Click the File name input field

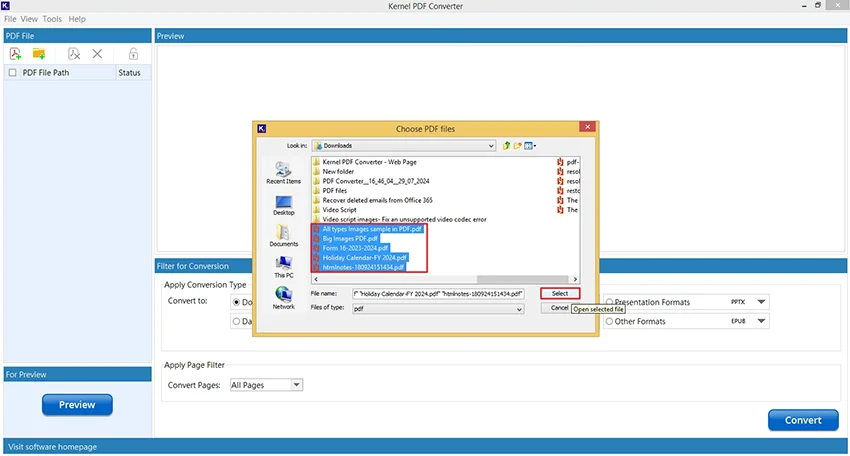(437, 293)
